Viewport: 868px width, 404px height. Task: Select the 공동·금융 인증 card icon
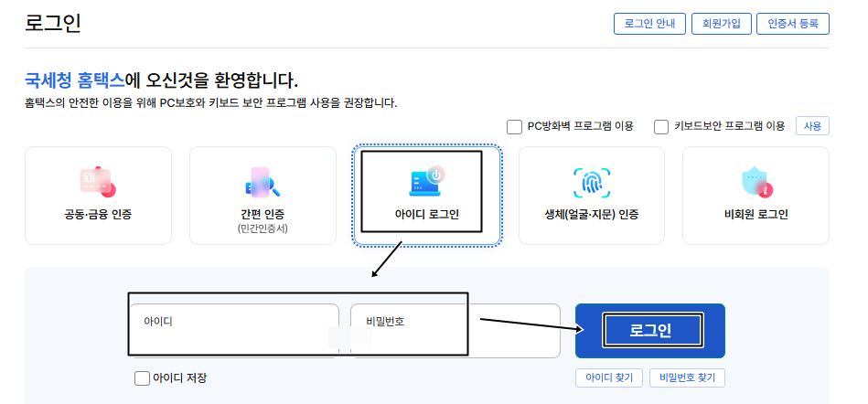point(98,182)
